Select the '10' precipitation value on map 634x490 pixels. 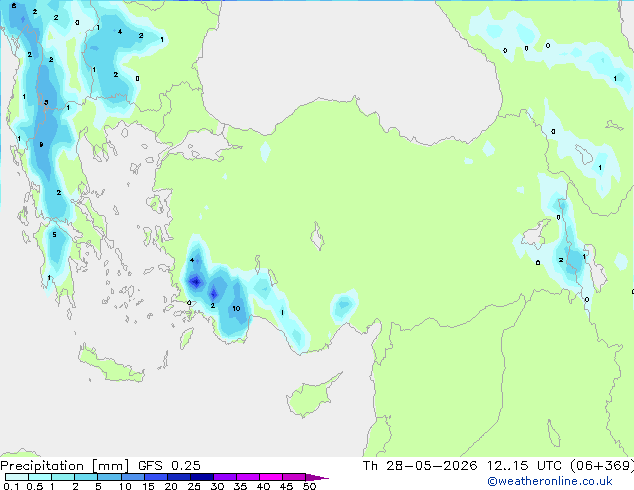236,308
